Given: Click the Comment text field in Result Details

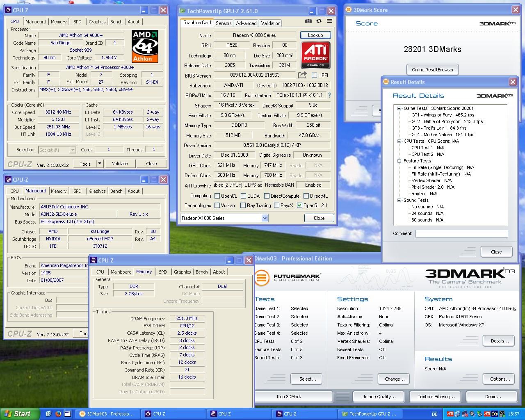Looking at the screenshot, I should pos(461,233).
